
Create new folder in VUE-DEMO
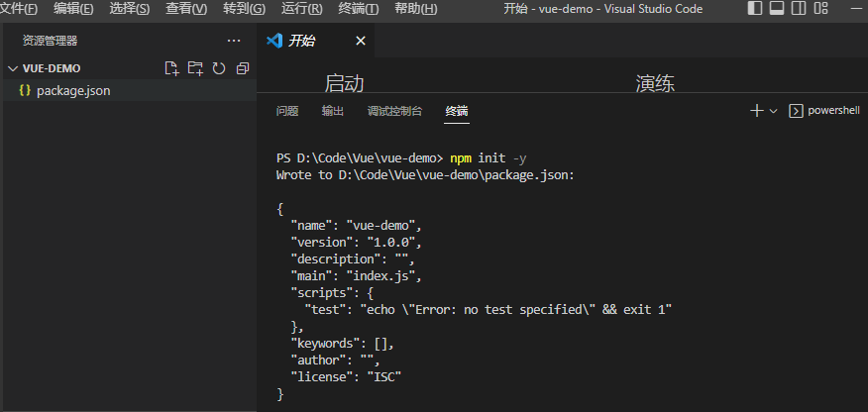[x=195, y=68]
